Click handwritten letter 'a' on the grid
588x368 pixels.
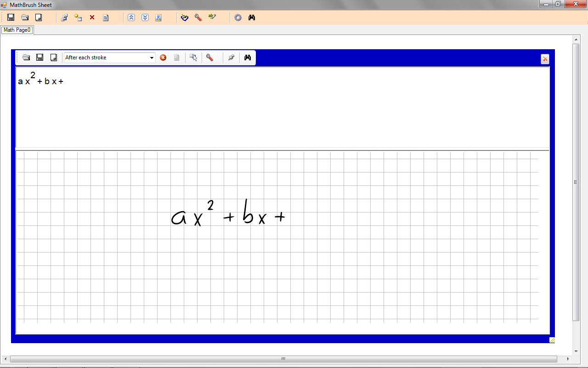point(179,217)
